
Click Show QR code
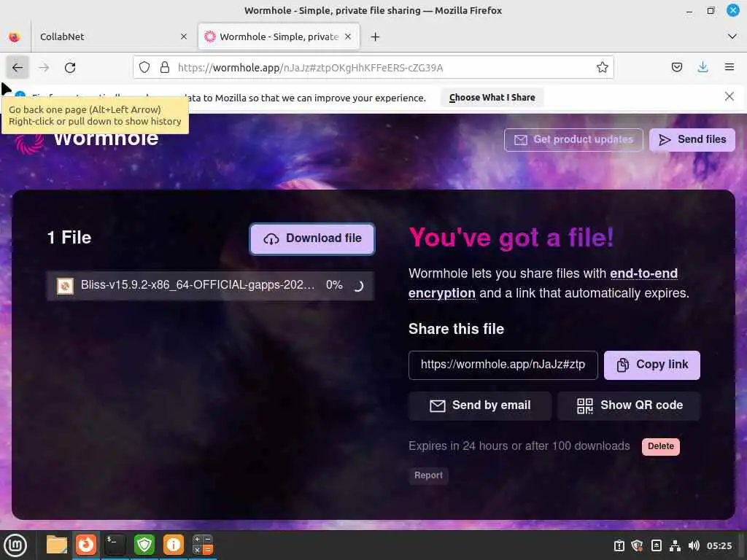tap(630, 405)
